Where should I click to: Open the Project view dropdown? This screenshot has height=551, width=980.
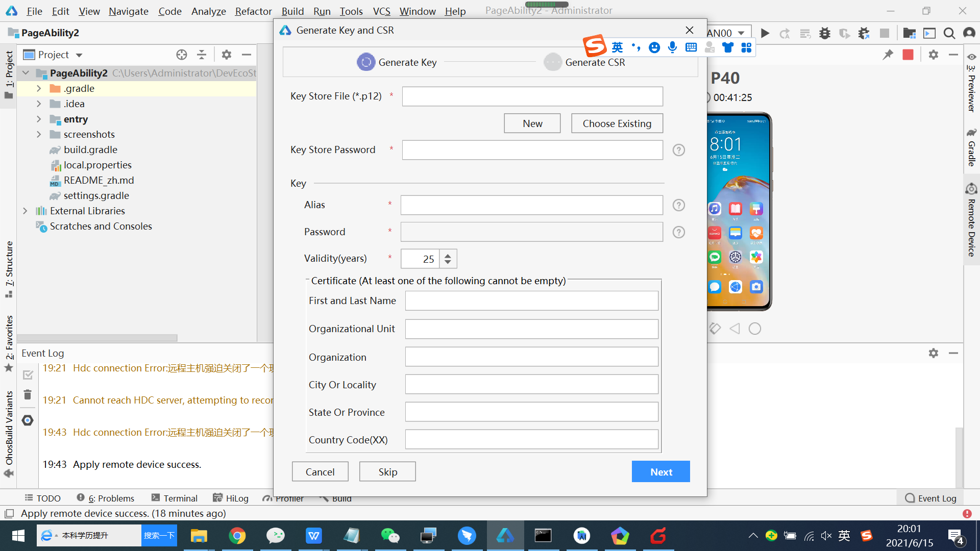[x=79, y=55]
